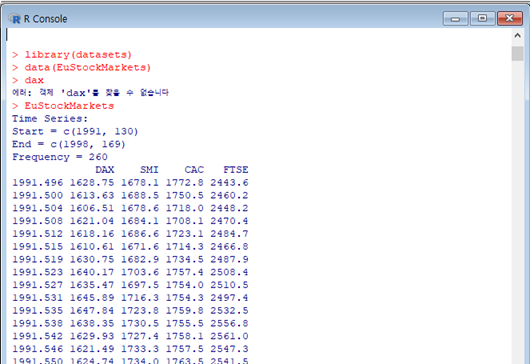The width and height of the screenshot is (530, 364).
Task: Click the 'data(EuStockMarkets)' command line
Action: 81,68
